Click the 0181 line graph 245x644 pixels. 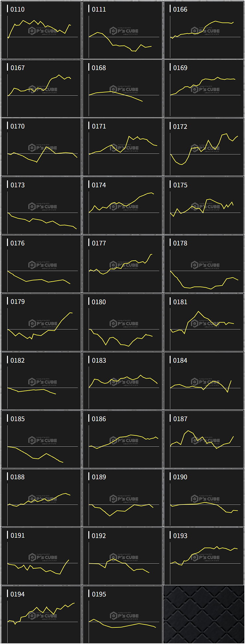pos(204,322)
